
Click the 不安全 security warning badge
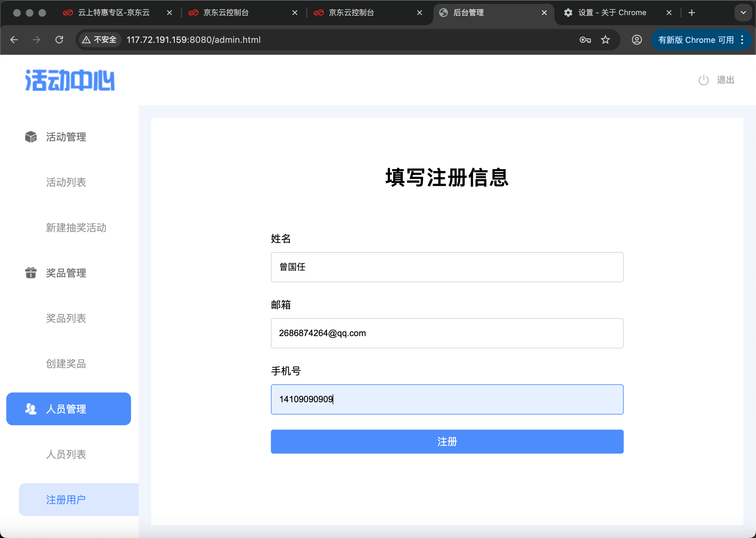tap(100, 40)
